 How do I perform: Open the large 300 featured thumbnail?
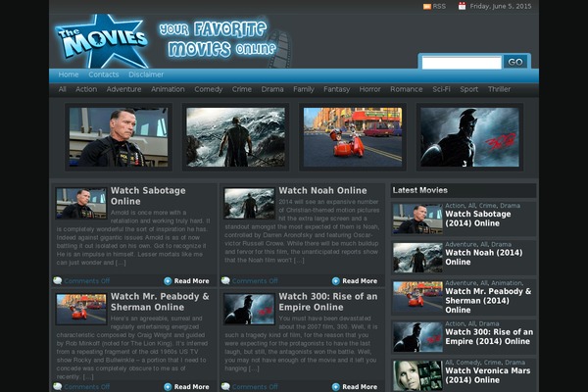469,137
